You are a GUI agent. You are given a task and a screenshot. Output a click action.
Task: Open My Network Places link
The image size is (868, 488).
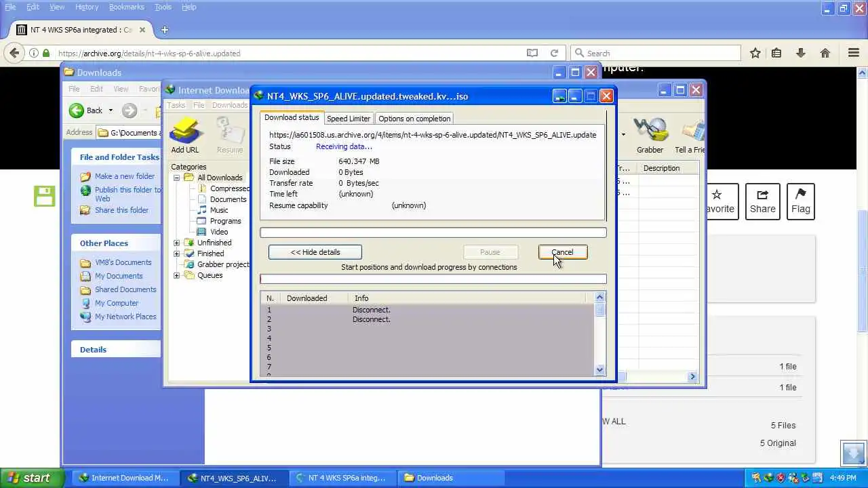tap(125, 317)
